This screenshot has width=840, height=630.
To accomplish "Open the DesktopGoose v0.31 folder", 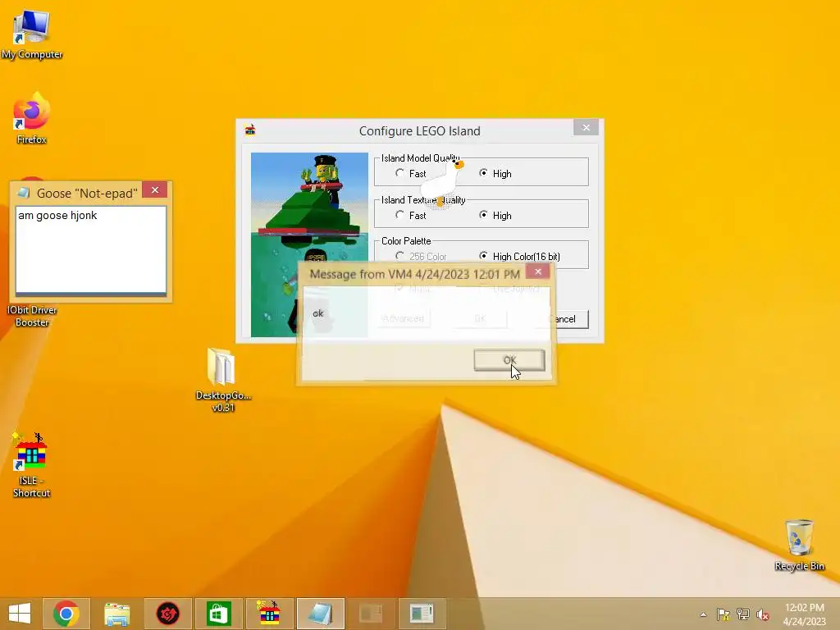I will click(x=223, y=380).
